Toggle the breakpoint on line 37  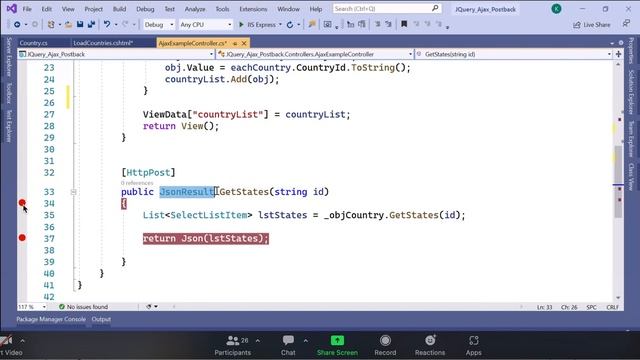tap(22, 238)
